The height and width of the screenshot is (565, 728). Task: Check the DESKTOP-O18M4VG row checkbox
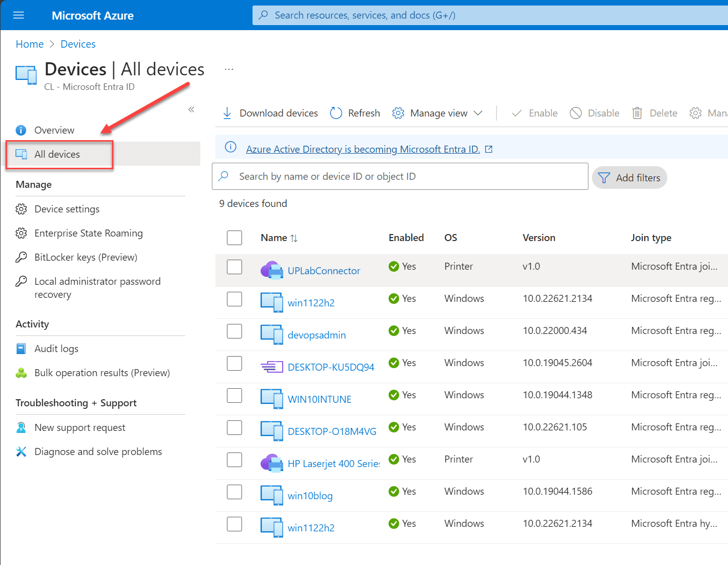[234, 427]
